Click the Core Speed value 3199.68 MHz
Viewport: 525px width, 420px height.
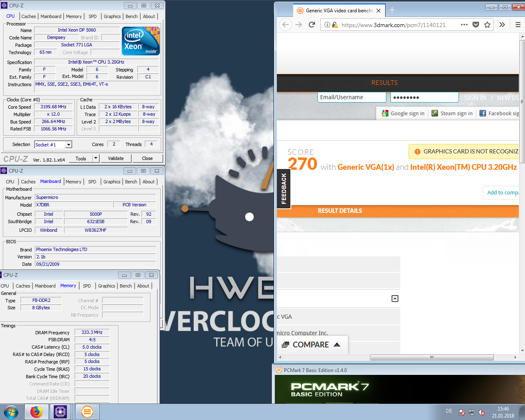[x=53, y=107]
